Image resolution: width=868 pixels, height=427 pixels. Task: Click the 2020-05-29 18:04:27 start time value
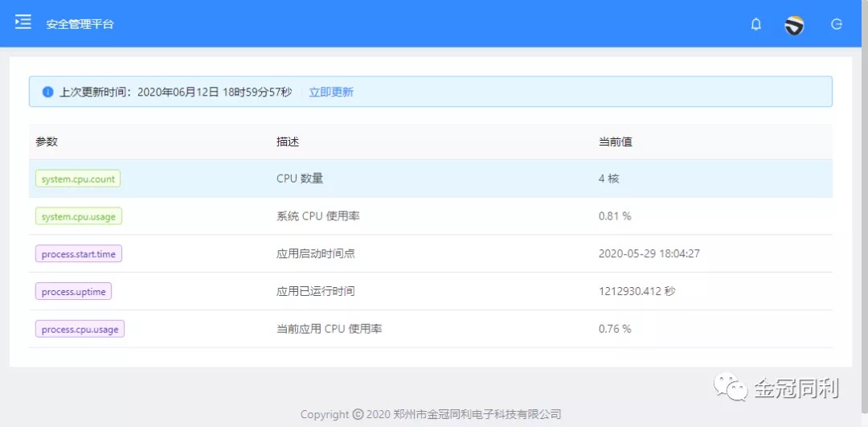[649, 253]
